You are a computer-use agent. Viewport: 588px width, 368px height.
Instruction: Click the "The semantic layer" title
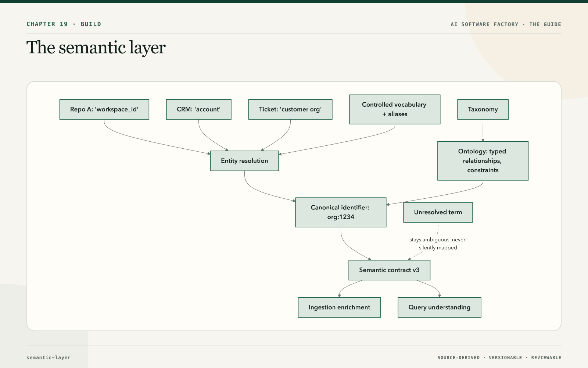(x=96, y=48)
